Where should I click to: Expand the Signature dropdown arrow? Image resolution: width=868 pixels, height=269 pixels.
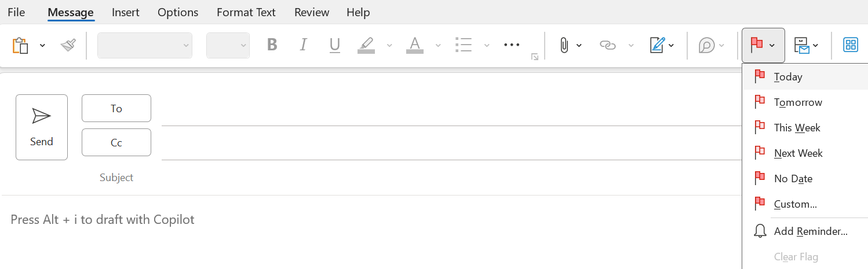[671, 46]
